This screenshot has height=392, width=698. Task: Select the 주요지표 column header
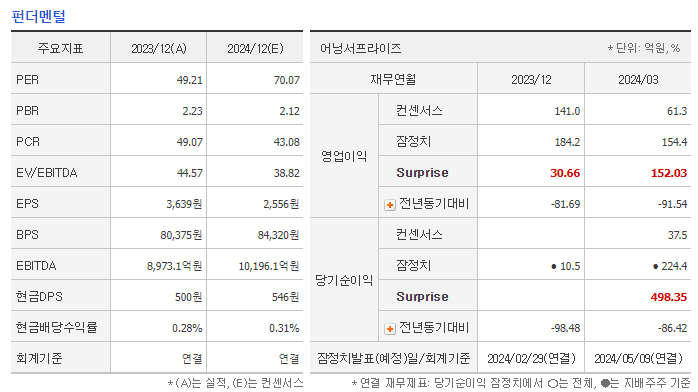point(61,48)
